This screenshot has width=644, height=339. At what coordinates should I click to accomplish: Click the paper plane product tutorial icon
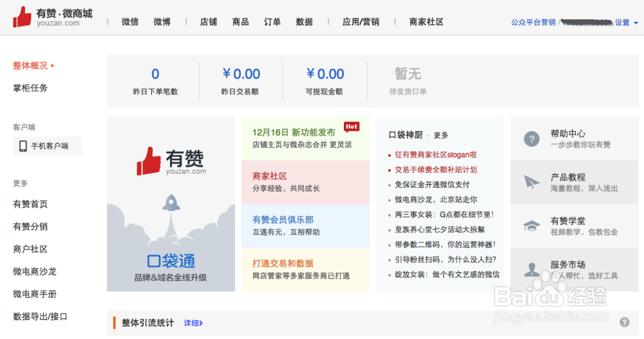point(531,182)
